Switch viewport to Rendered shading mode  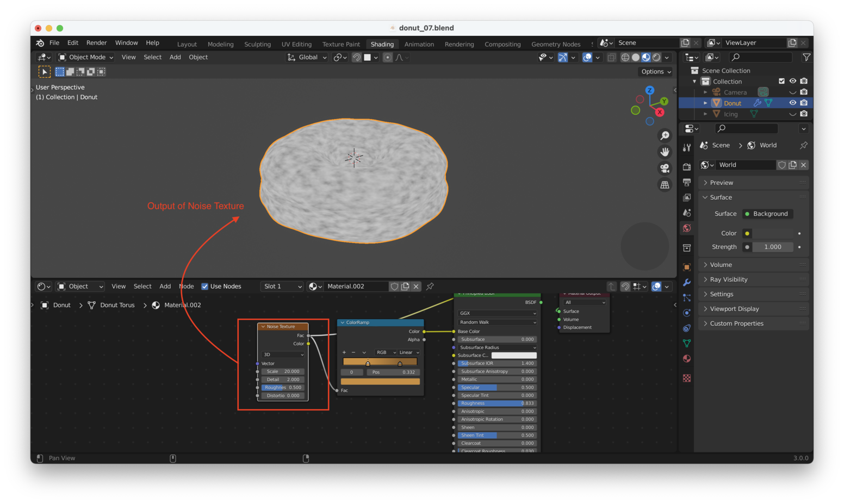click(656, 57)
